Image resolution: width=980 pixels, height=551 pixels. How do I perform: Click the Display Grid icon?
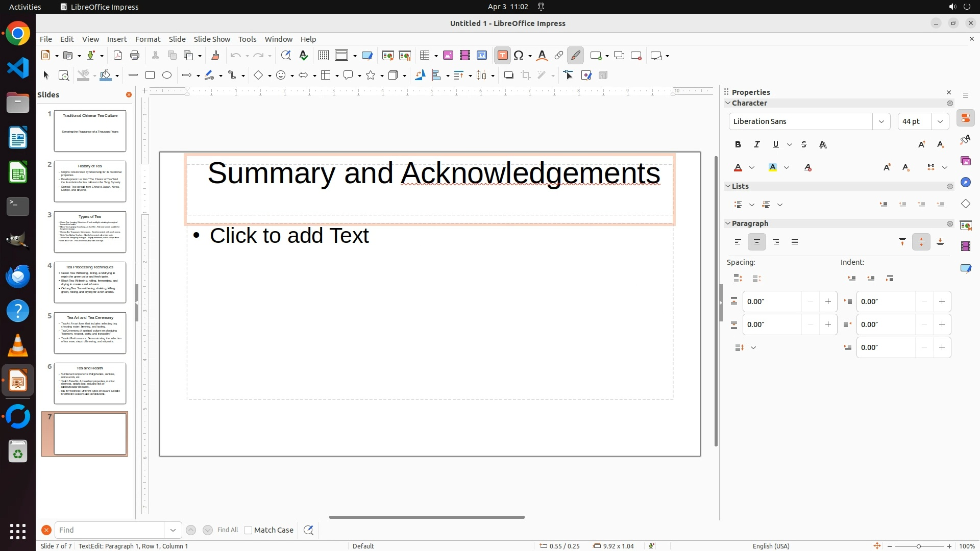323,56
